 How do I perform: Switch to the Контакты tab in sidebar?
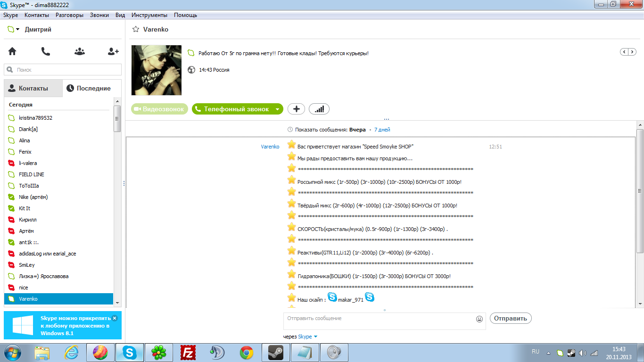tap(33, 88)
